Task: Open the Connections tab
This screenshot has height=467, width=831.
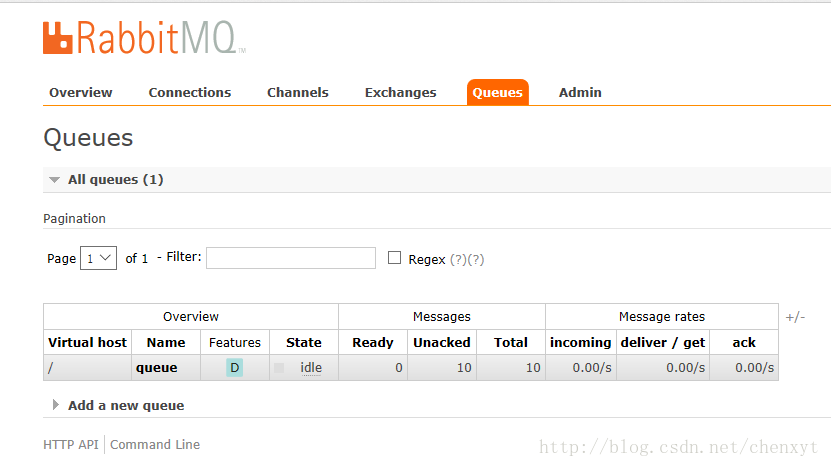Action: [190, 92]
